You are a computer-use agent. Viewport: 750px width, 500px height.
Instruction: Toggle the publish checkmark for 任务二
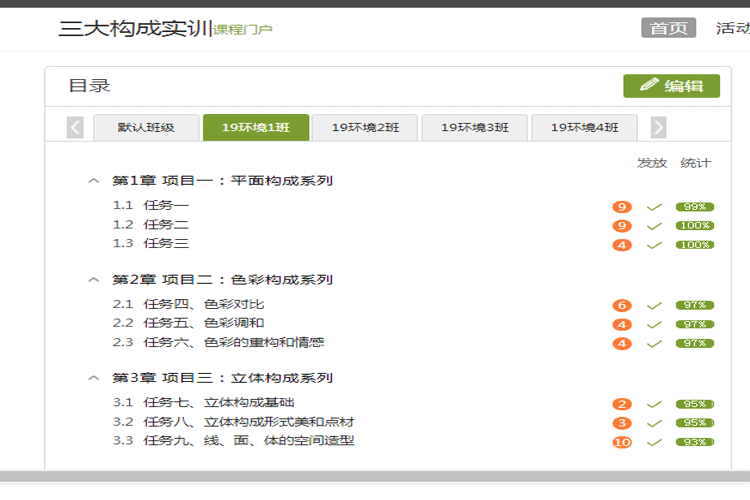click(655, 226)
